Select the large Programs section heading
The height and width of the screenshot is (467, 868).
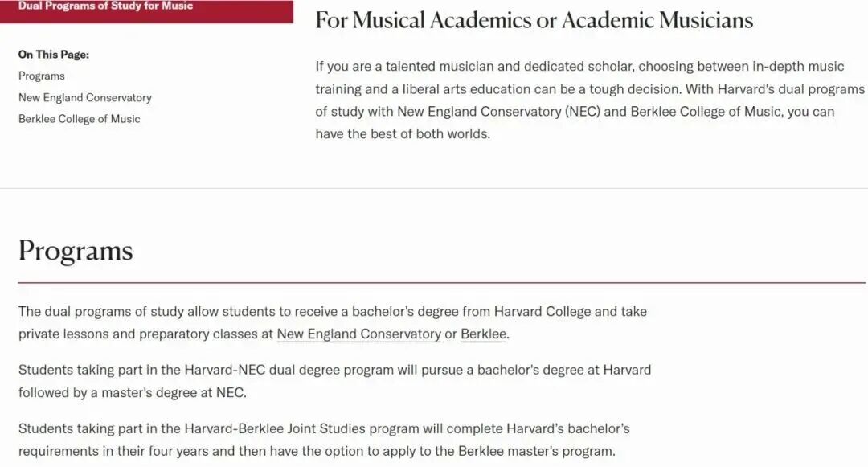pyautogui.click(x=76, y=251)
